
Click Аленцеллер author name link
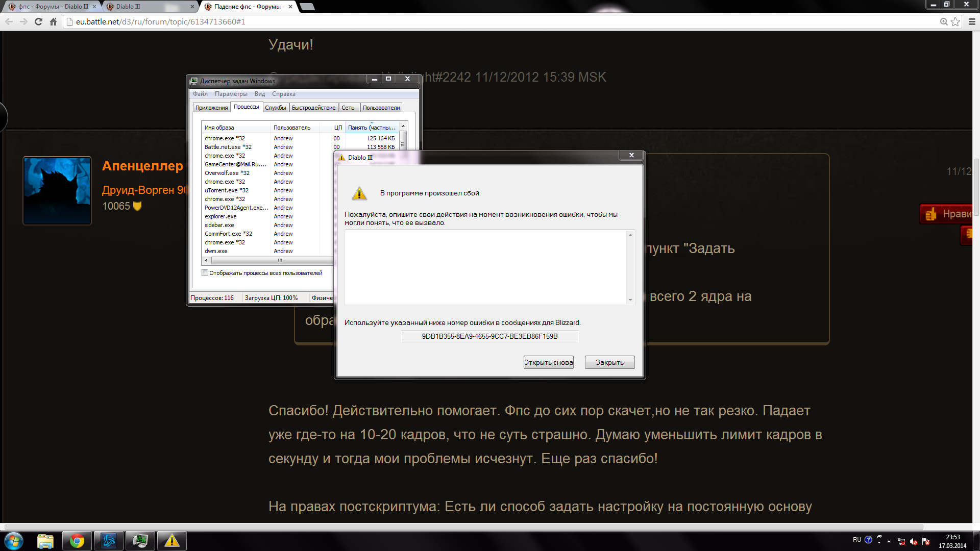click(142, 166)
